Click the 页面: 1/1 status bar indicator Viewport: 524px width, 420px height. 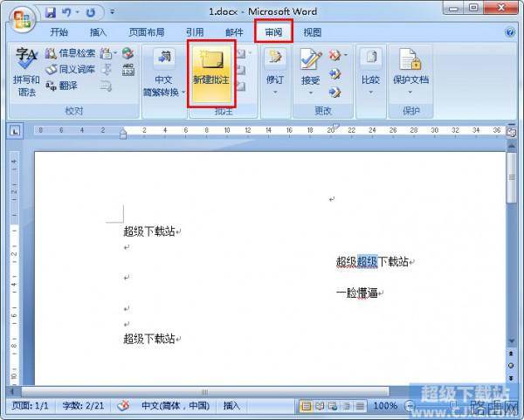coord(30,406)
